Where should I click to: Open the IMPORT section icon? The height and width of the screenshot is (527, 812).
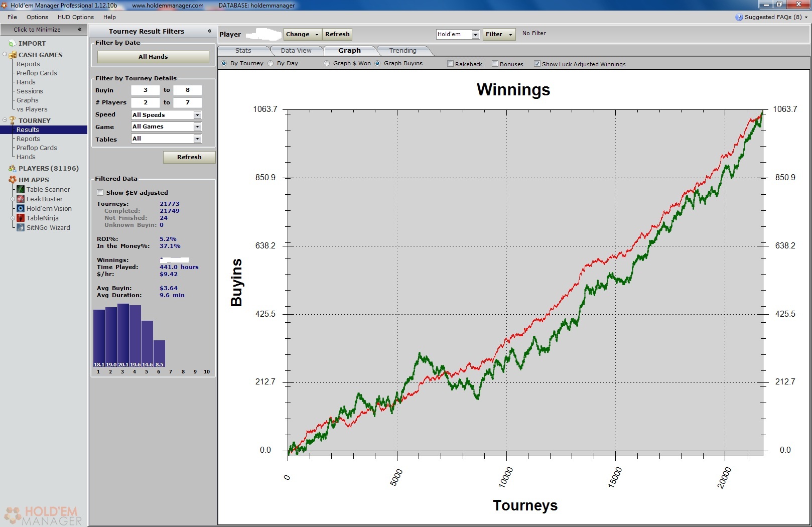(13, 44)
